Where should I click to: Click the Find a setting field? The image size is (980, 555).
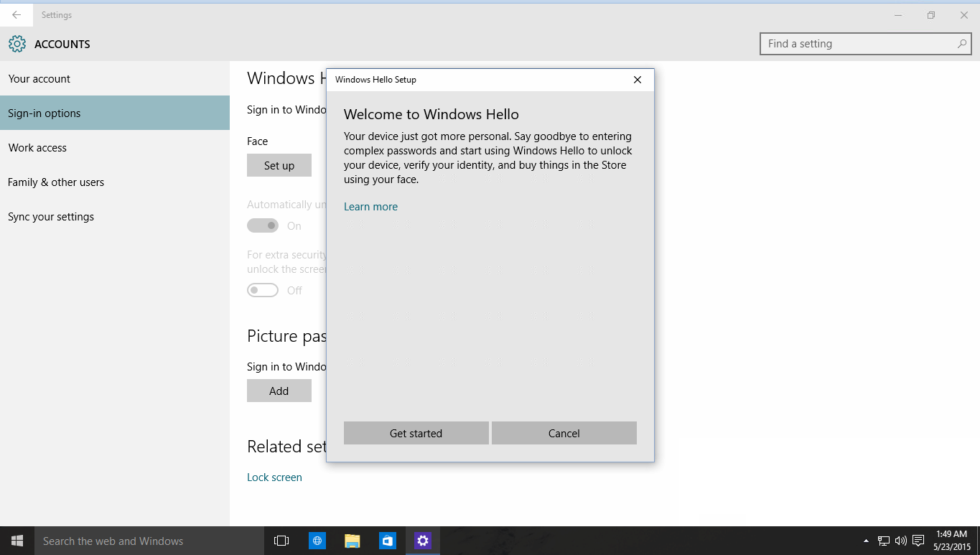tap(866, 44)
